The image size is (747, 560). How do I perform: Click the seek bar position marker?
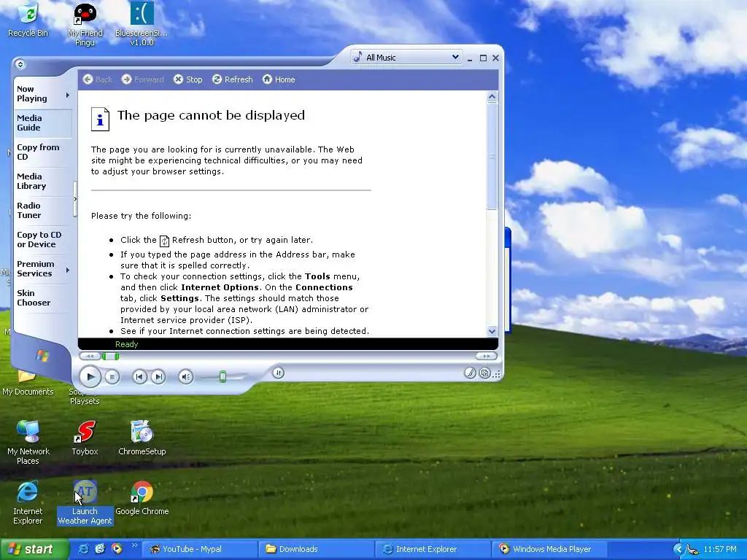click(111, 356)
